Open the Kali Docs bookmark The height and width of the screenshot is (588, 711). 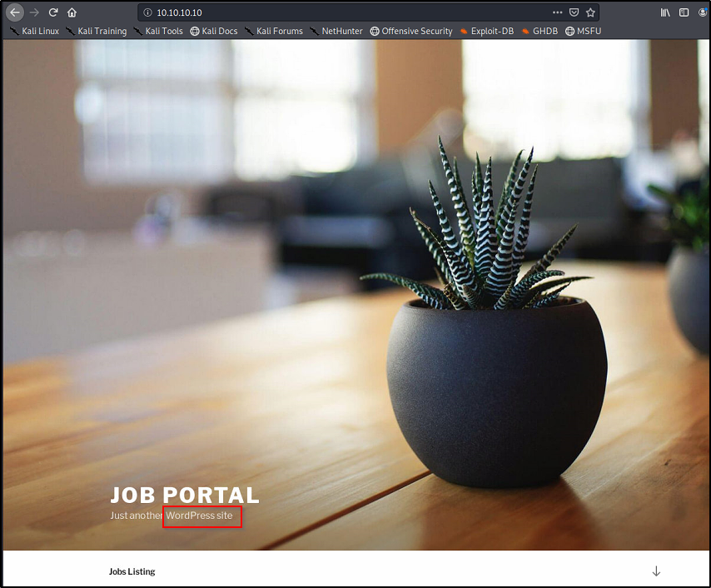click(x=214, y=31)
